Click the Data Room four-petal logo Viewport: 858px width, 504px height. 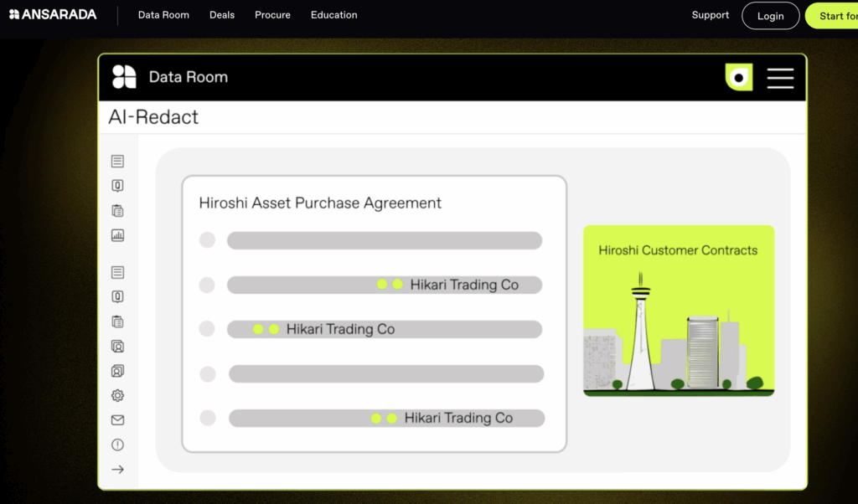(124, 77)
